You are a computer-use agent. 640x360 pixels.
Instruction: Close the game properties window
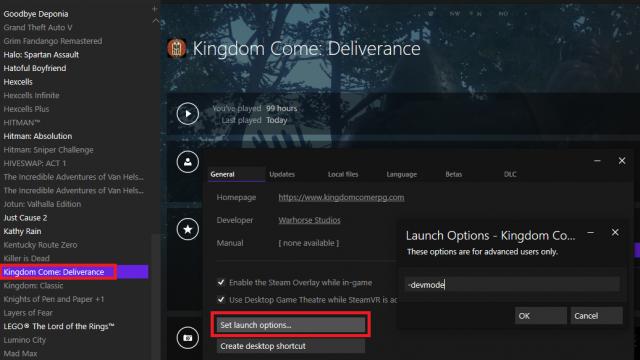[x=622, y=161]
